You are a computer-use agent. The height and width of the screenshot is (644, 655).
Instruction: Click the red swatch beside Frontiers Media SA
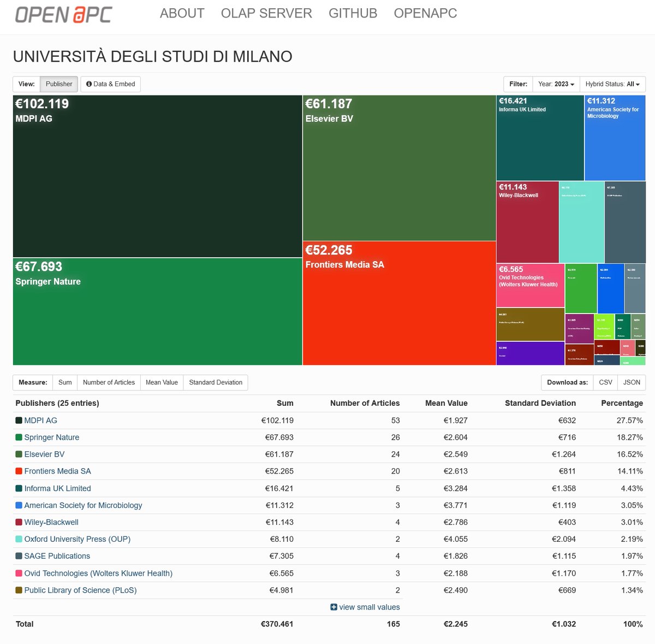click(x=19, y=471)
